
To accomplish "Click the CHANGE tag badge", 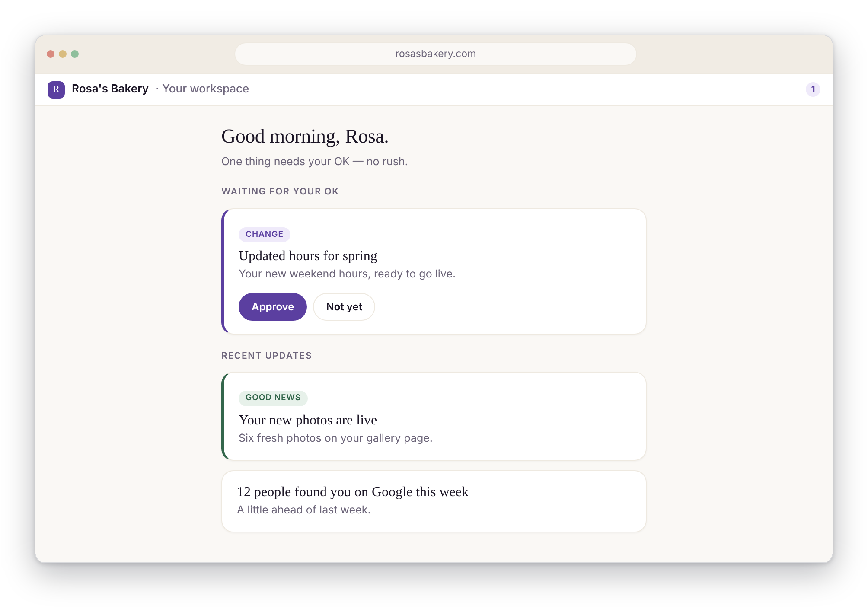I will coord(265,234).
